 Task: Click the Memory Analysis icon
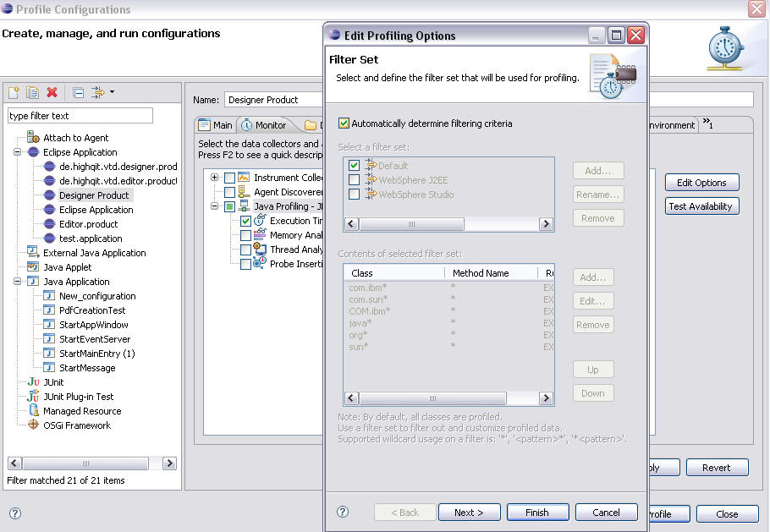click(x=260, y=234)
